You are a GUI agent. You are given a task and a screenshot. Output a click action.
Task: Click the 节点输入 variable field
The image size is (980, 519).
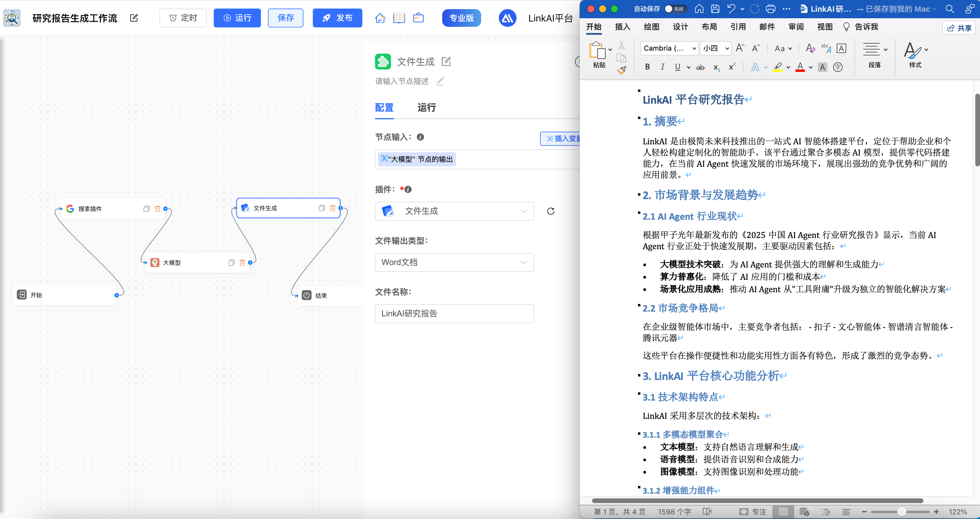(x=477, y=159)
